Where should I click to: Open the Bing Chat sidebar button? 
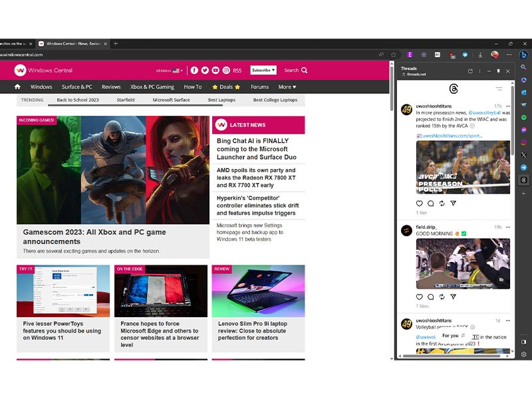523,55
